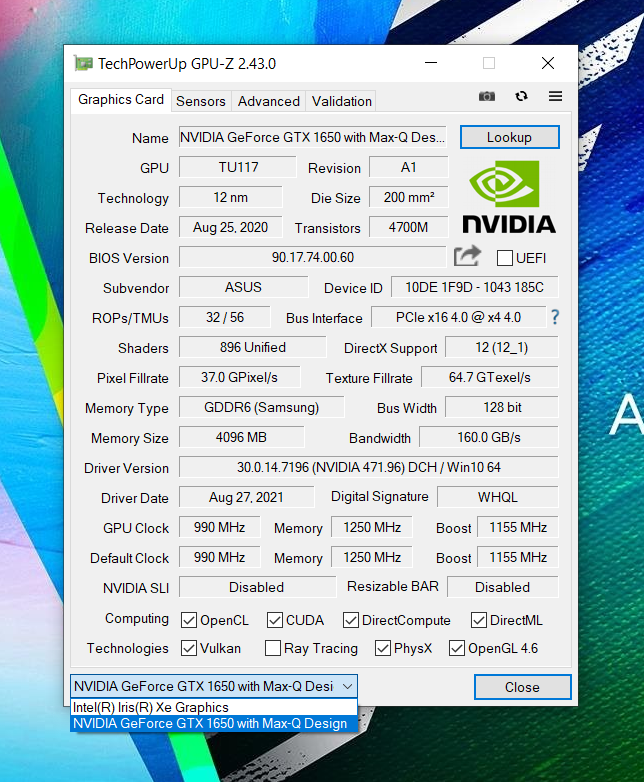Viewport: 644px width, 782px height.
Task: Click the refresh arrows icon
Action: tap(521, 96)
